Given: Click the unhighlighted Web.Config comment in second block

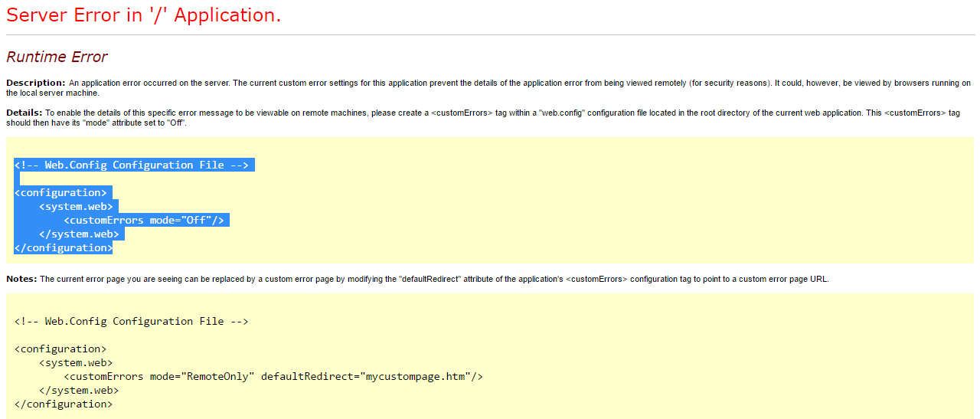Looking at the screenshot, I should point(131,322).
